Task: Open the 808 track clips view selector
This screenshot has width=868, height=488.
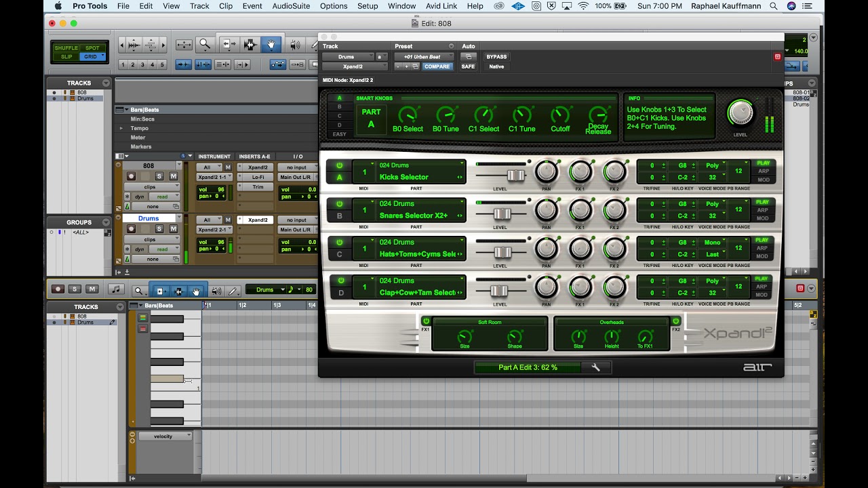Action: point(152,186)
